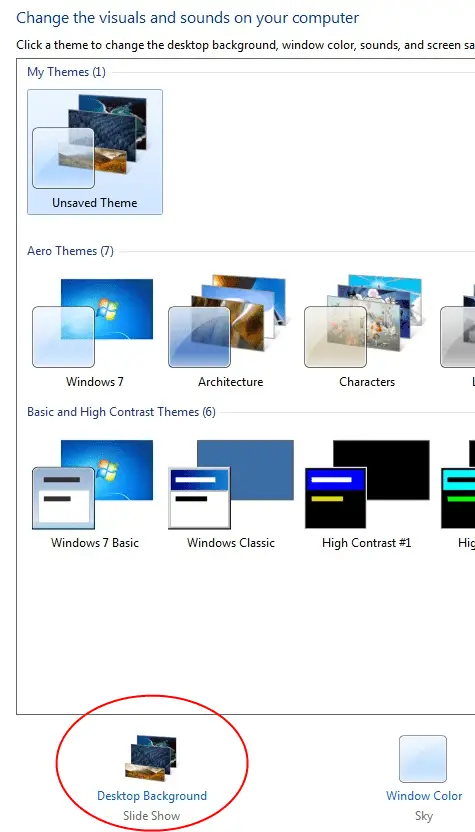Viewport: 475px width, 832px height.
Task: Click the 'Aero Themes (7)' group header
Action: click(x=70, y=251)
